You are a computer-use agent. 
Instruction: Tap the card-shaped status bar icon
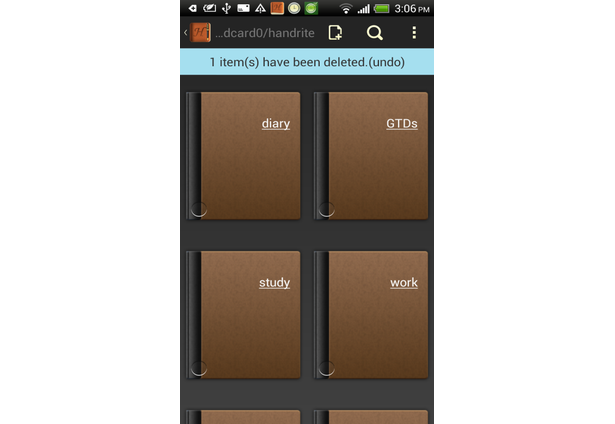(243, 8)
